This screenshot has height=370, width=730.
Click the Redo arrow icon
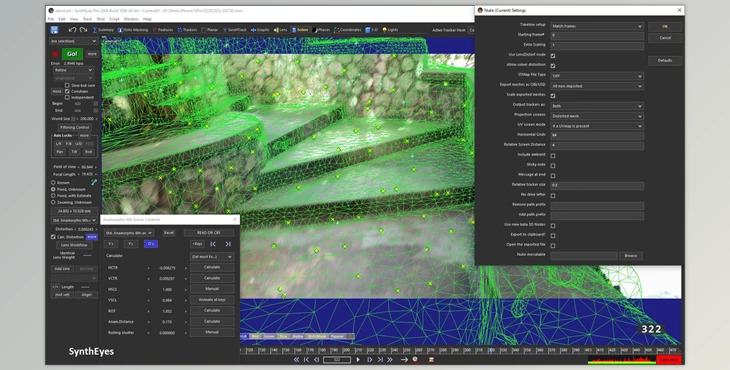pos(83,30)
